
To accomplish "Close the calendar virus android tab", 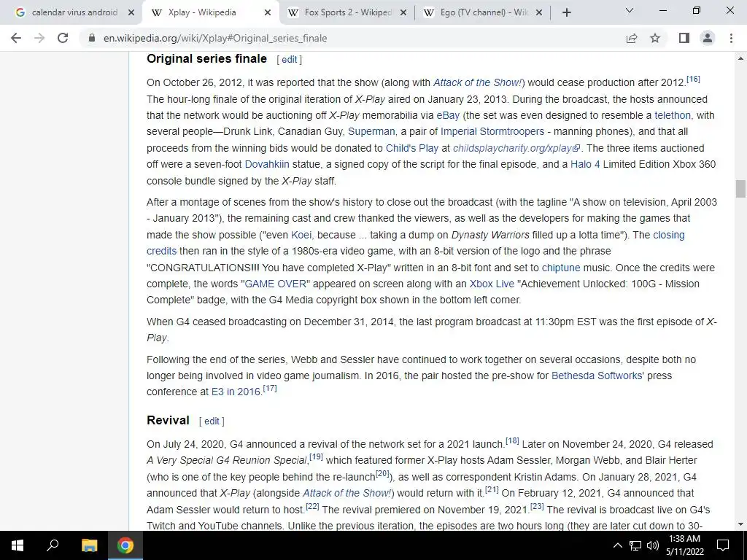I will click(131, 13).
